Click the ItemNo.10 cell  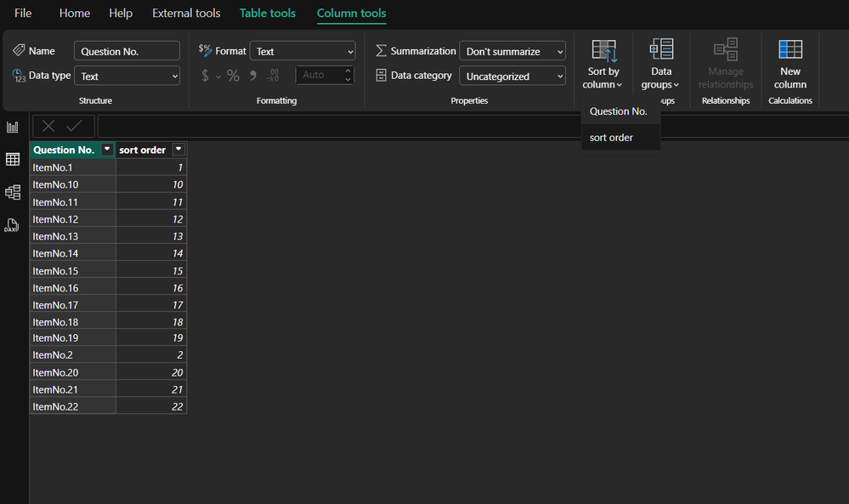pos(72,184)
